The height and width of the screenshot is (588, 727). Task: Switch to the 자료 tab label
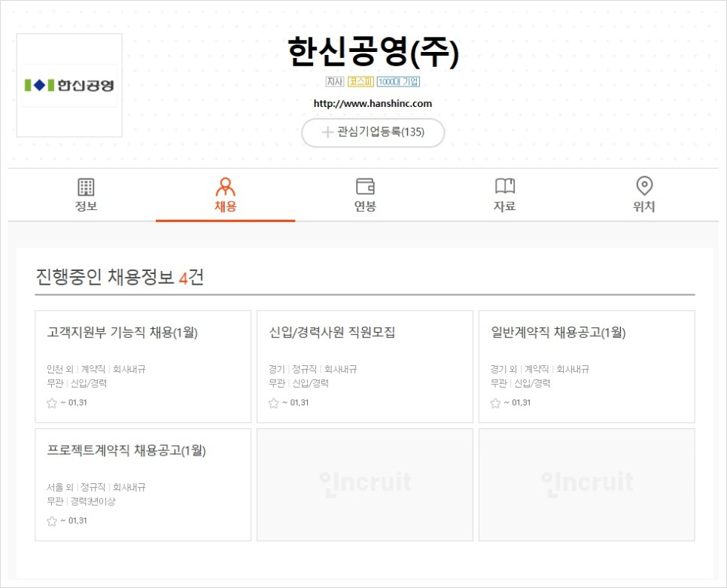[x=504, y=206]
